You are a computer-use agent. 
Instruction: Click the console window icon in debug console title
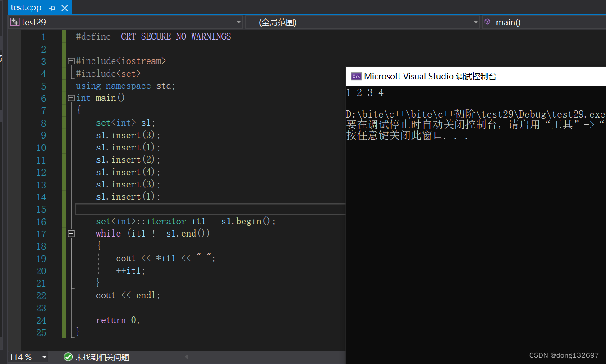click(356, 76)
